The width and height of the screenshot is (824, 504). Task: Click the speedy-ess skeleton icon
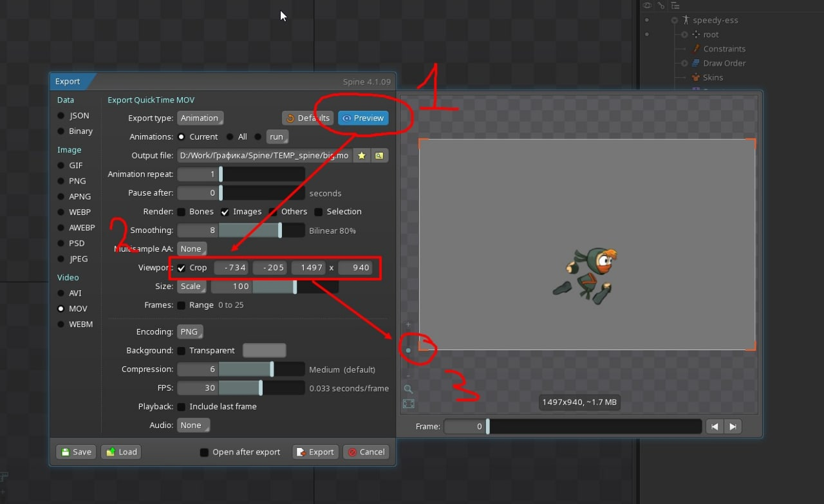tap(686, 20)
